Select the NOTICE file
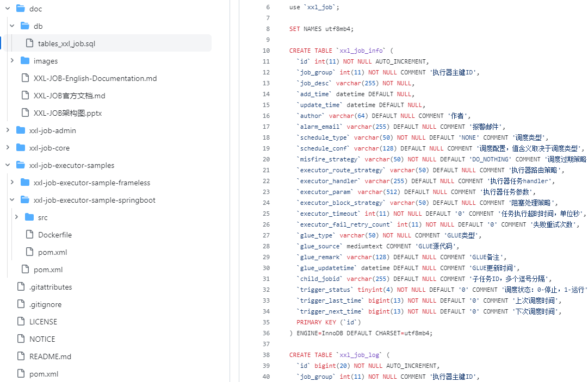The image size is (588, 382). click(x=42, y=339)
